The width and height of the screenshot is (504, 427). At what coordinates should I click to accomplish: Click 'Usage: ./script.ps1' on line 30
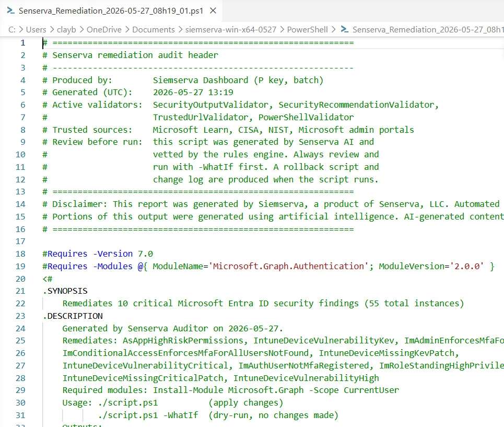(110, 402)
